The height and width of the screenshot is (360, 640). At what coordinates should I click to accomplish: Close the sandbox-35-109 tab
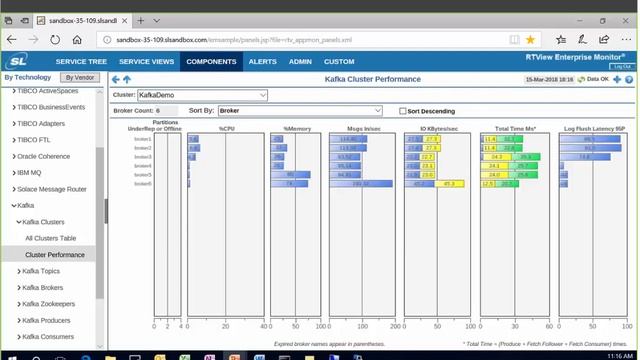(124, 20)
